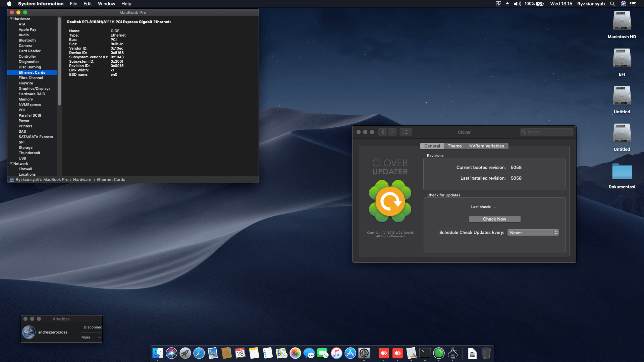Click the volume icon in menu bar
This screenshot has height=362, width=644.
click(518, 4)
